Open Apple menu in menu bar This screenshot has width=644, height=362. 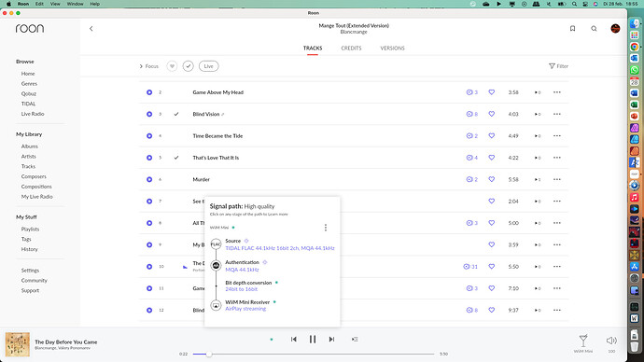8,4
